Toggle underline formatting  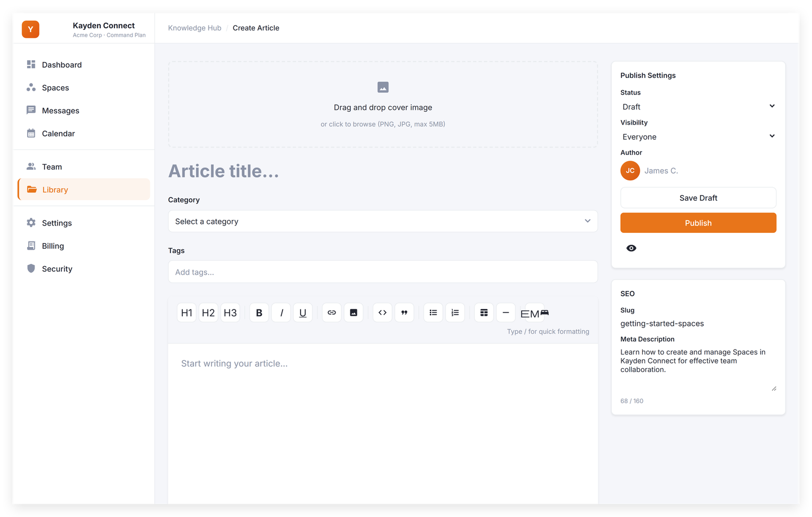[303, 313]
